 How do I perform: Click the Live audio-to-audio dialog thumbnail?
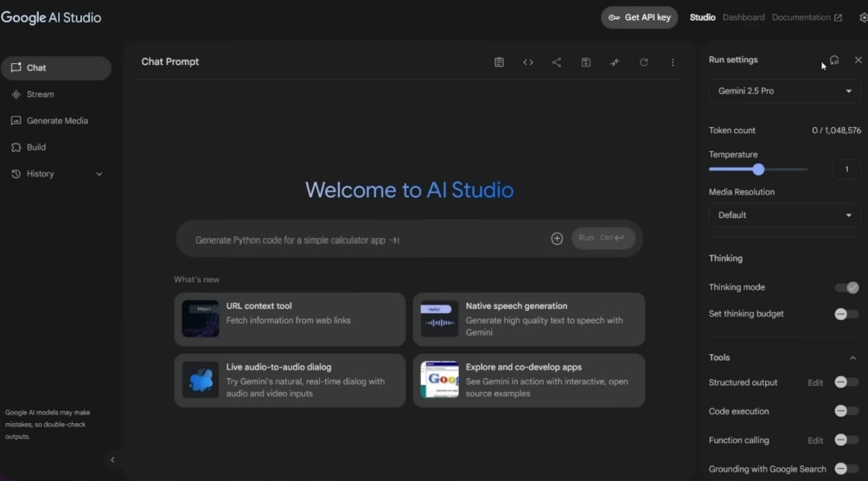pyautogui.click(x=201, y=380)
